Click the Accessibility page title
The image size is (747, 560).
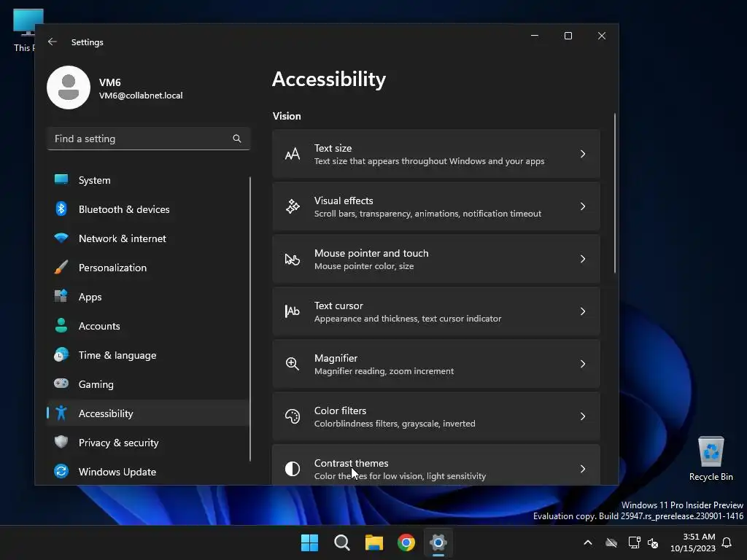tap(329, 79)
